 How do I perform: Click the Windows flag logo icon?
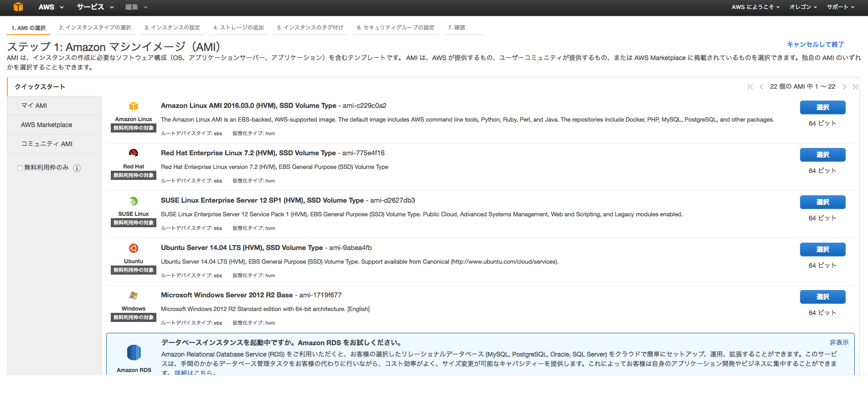click(x=134, y=296)
